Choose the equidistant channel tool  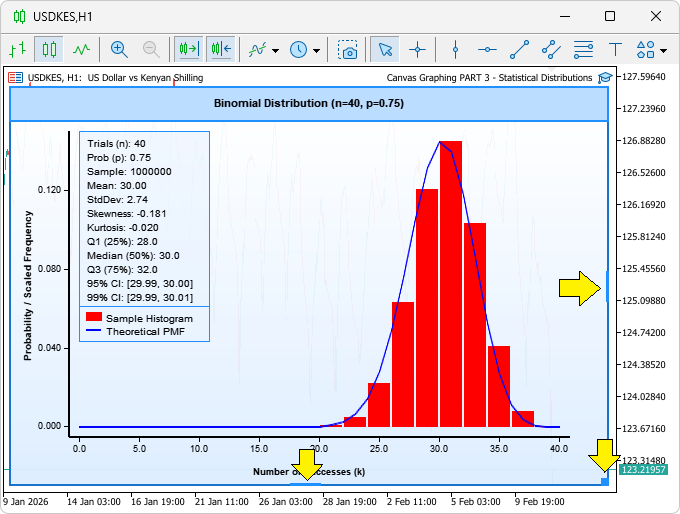coord(551,48)
